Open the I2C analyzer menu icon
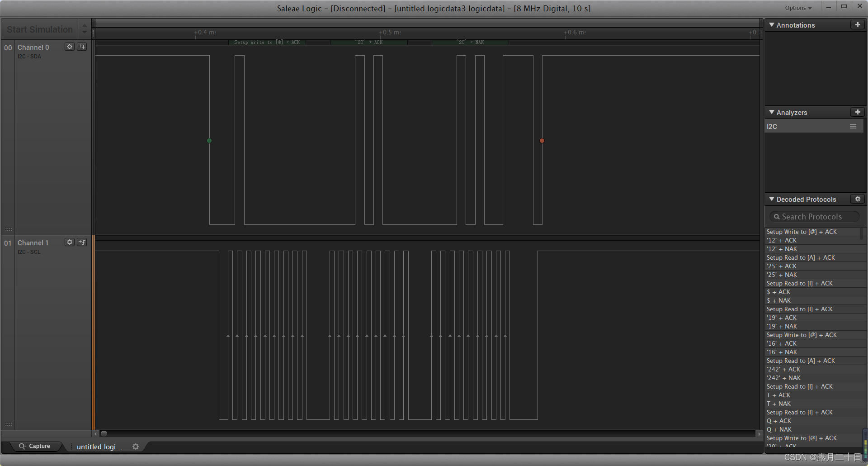Image resolution: width=868 pixels, height=466 pixels. pos(853,126)
